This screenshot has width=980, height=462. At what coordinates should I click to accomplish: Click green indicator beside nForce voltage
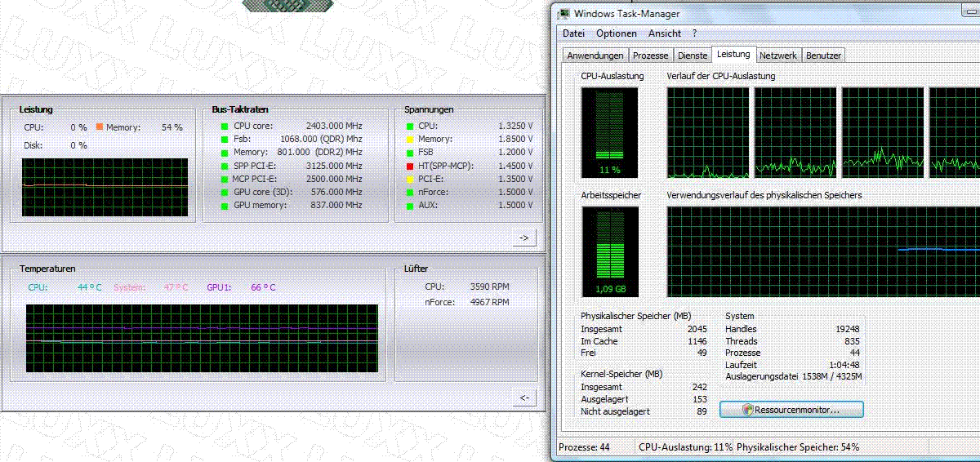click(x=410, y=193)
